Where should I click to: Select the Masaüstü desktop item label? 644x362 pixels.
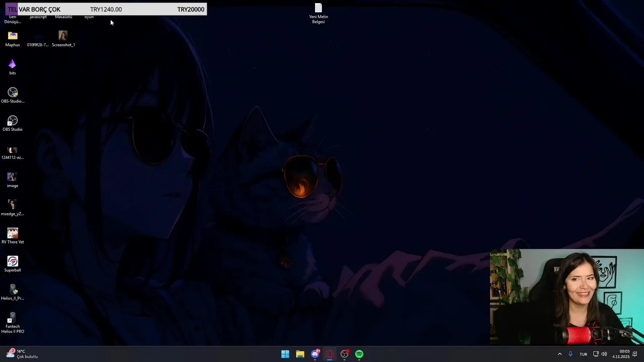click(63, 17)
